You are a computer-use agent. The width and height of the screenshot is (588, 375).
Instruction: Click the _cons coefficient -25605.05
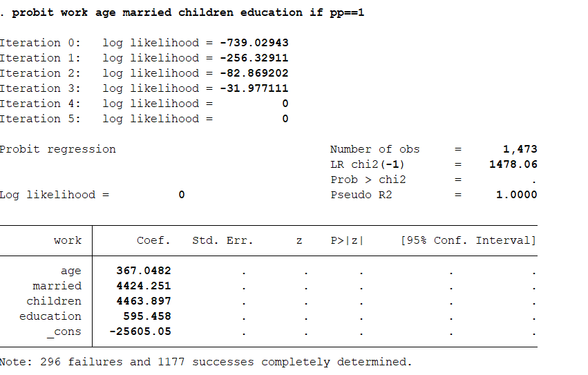click(x=140, y=331)
